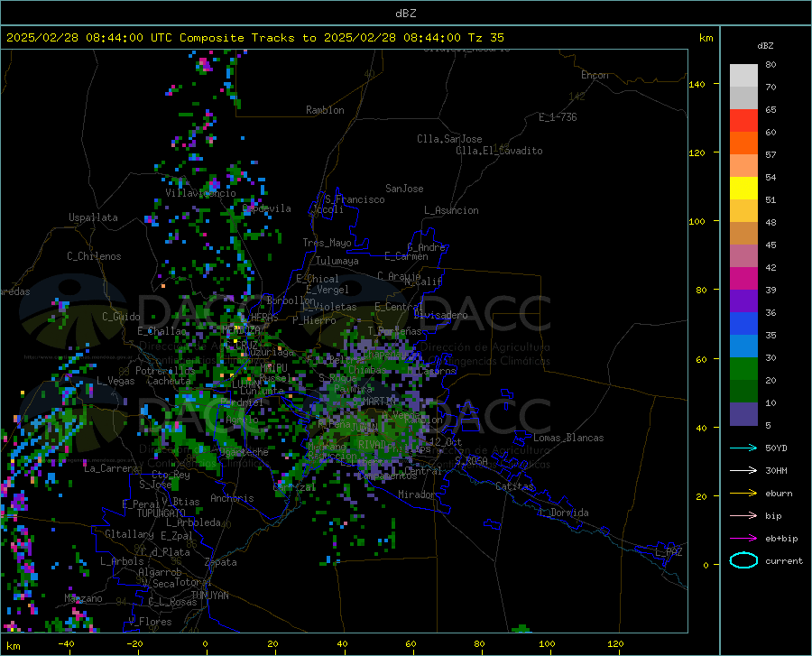
Task: Click the L_Dormida map label
Action: pyautogui.click(x=564, y=513)
